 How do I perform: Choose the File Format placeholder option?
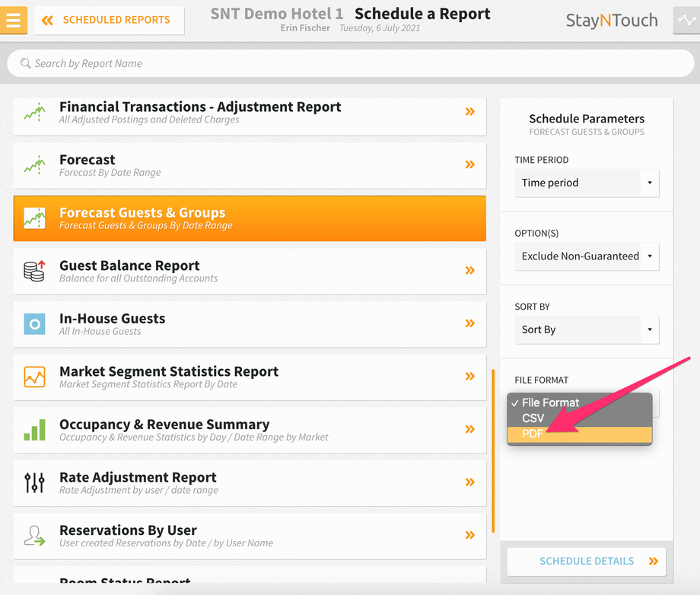(x=580, y=402)
